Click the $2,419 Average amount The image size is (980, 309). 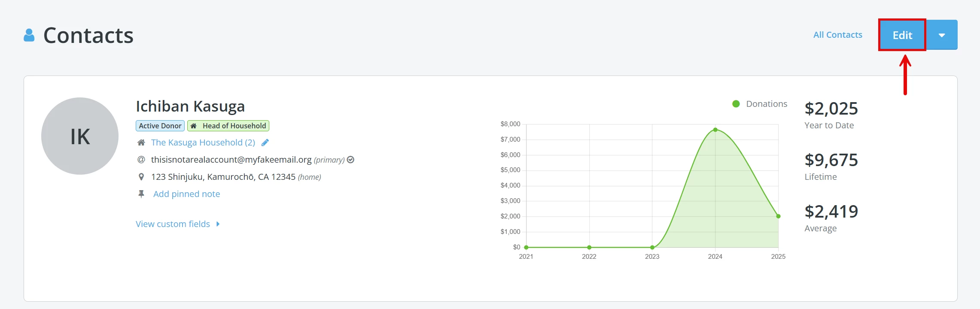pyautogui.click(x=831, y=212)
